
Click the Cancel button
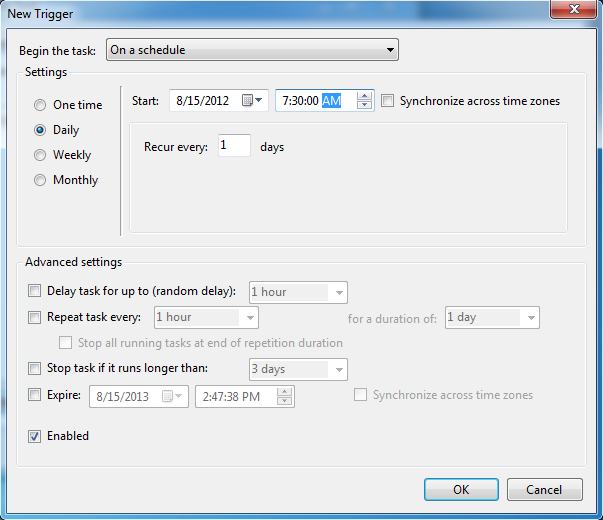(x=545, y=490)
